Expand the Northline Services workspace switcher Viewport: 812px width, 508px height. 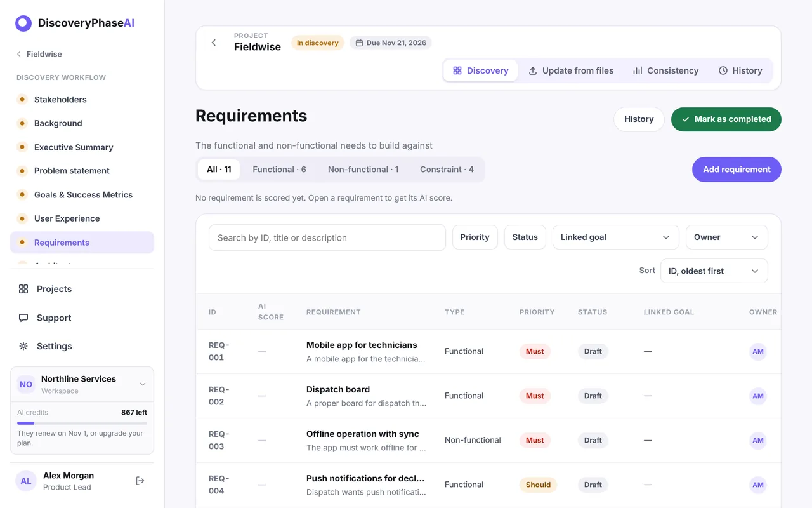(x=82, y=384)
